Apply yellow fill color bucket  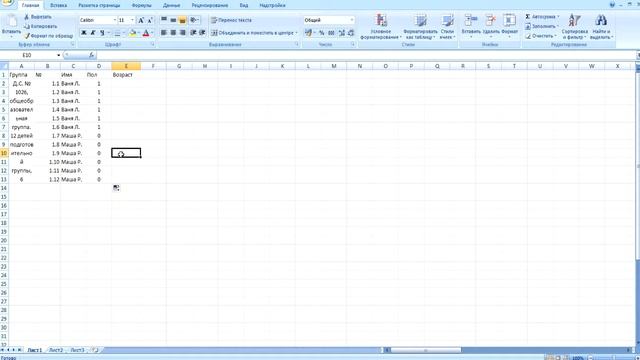(x=132, y=33)
